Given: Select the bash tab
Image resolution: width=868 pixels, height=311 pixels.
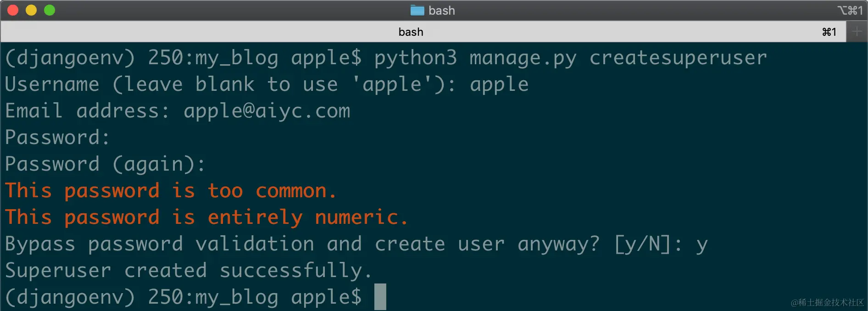Looking at the screenshot, I should [423, 32].
